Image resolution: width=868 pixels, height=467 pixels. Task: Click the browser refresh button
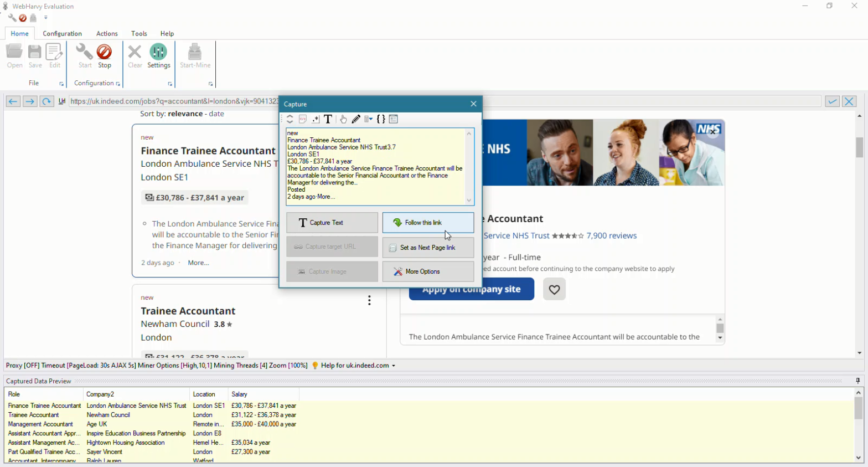tap(46, 101)
